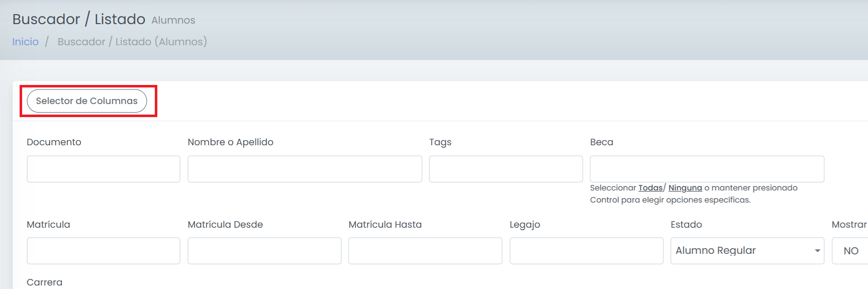The width and height of the screenshot is (868, 289).
Task: Click the Estado field label
Action: click(686, 225)
